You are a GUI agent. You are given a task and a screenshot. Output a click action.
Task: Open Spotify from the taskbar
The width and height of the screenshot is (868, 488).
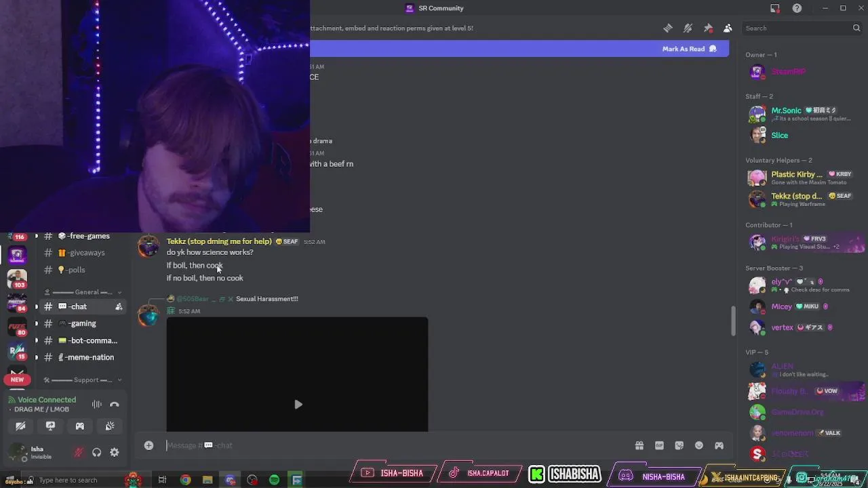tap(274, 480)
